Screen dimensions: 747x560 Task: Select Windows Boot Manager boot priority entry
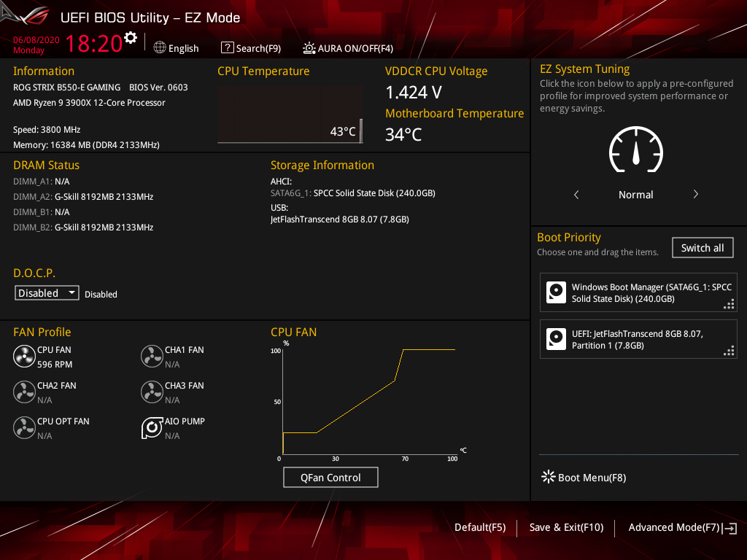coord(638,292)
